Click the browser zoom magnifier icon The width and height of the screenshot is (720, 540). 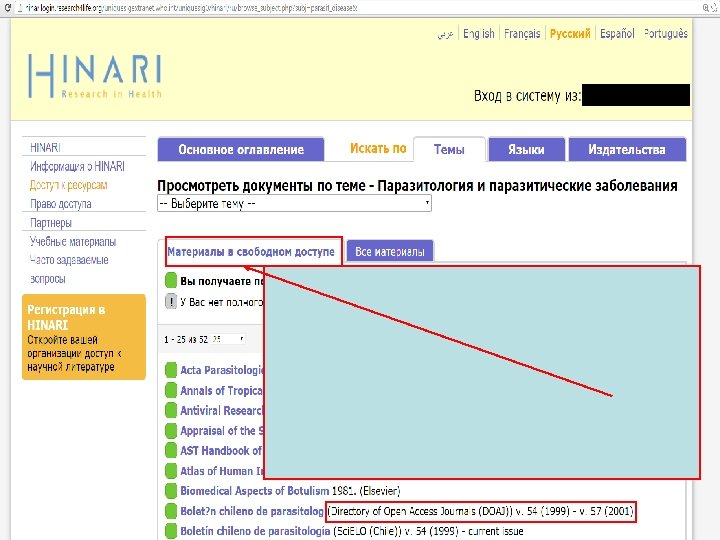706,8
